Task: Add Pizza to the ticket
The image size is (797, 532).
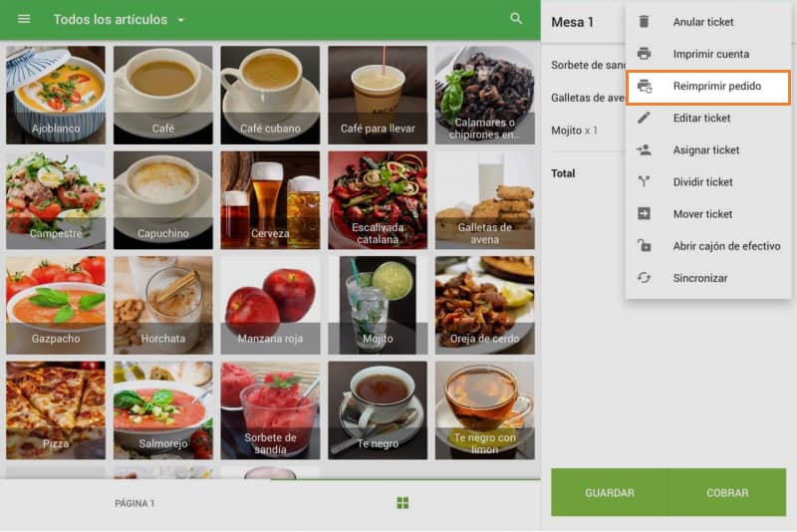Action: point(56,410)
